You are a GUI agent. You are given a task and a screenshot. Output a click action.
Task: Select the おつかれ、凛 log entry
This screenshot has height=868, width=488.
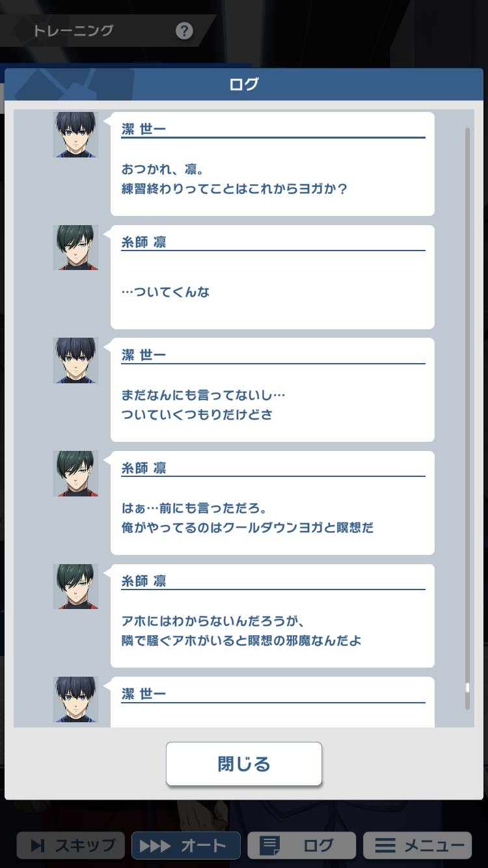(x=273, y=164)
